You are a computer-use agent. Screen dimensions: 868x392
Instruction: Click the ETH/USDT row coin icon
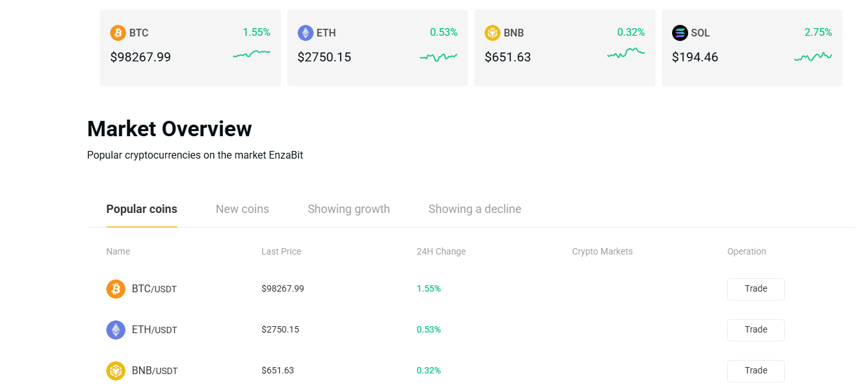click(x=116, y=330)
